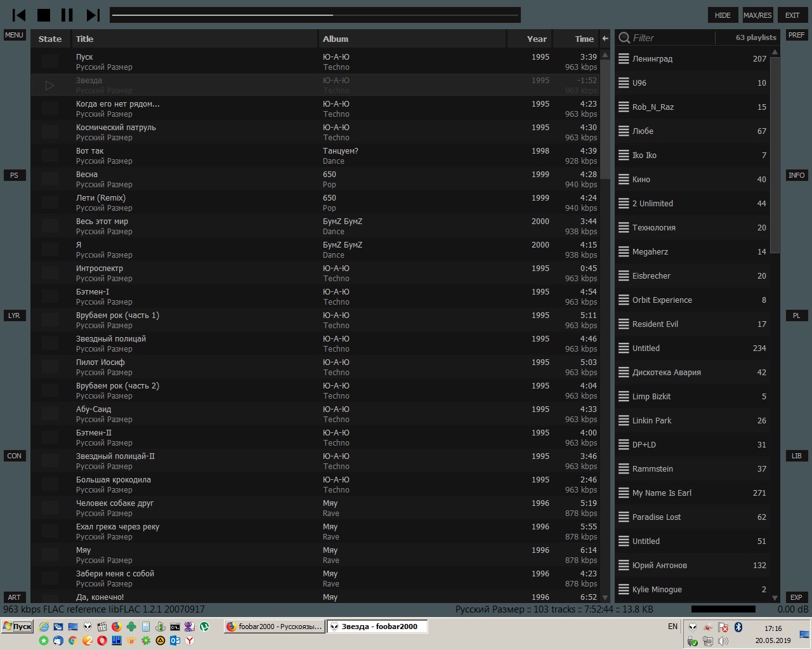Click the list icon beside Любе playlist

[x=624, y=131]
